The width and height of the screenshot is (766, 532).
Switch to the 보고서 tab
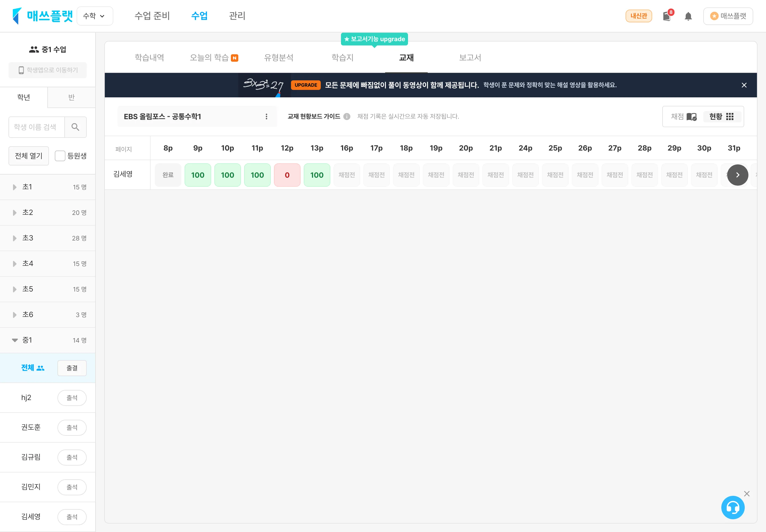470,58
